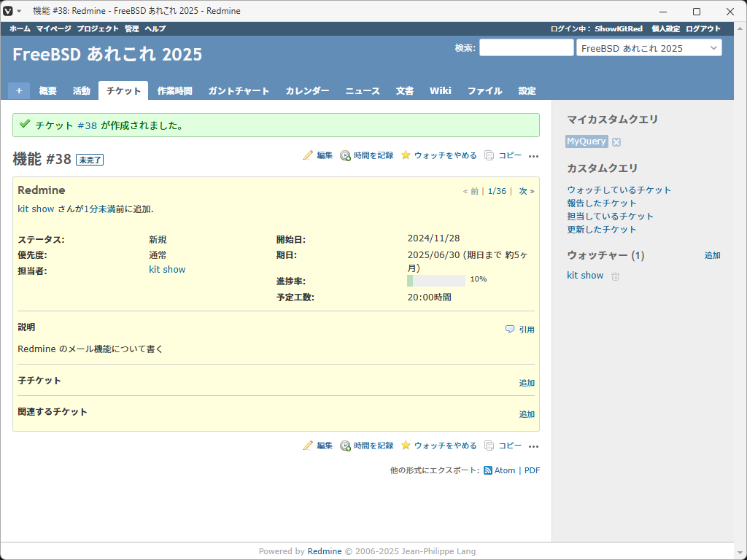Click the Atom feed icon
The image size is (747, 560).
click(488, 470)
